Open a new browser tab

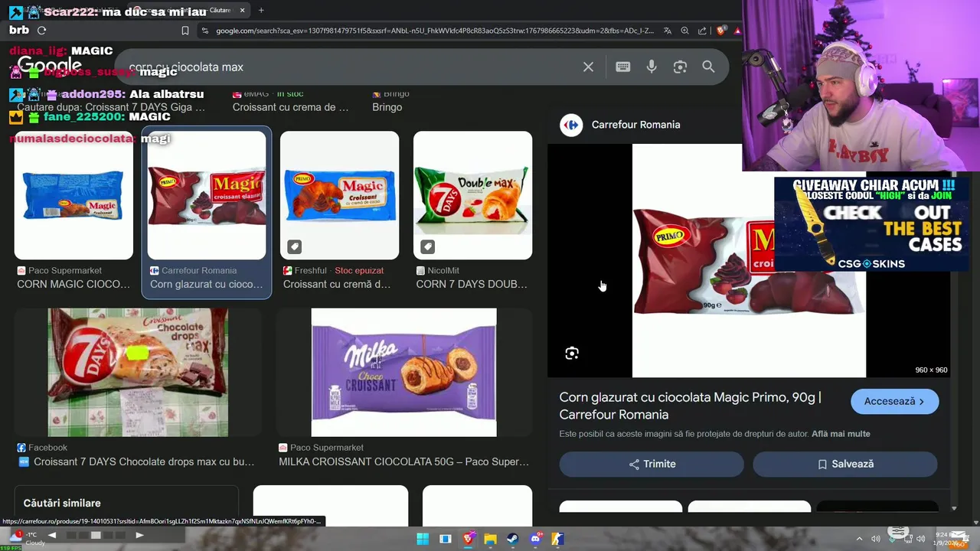[261, 10]
